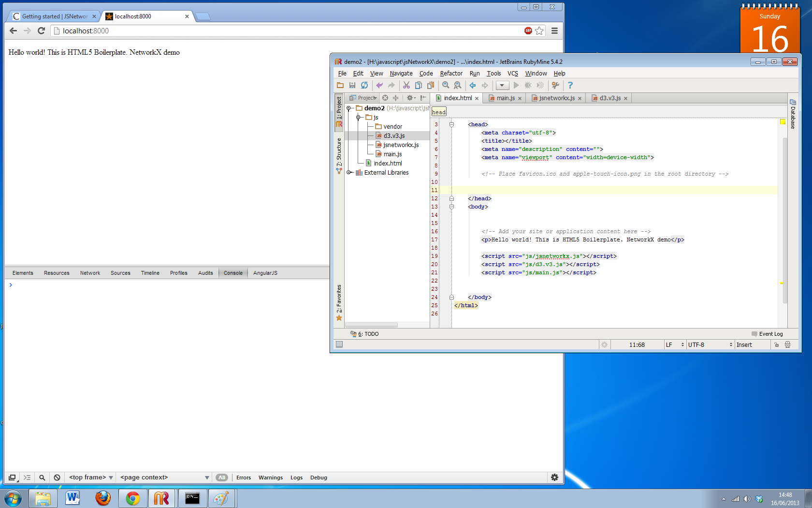Viewport: 812px width, 508px height.
Task: Open Adblock Plus icon in Chrome address bar
Action: point(528,30)
